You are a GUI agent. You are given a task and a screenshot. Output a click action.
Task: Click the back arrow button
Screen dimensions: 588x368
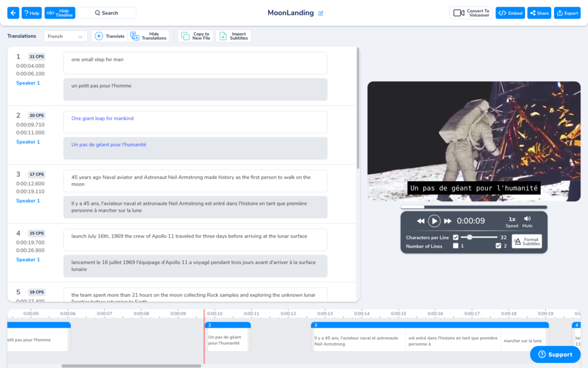click(13, 13)
